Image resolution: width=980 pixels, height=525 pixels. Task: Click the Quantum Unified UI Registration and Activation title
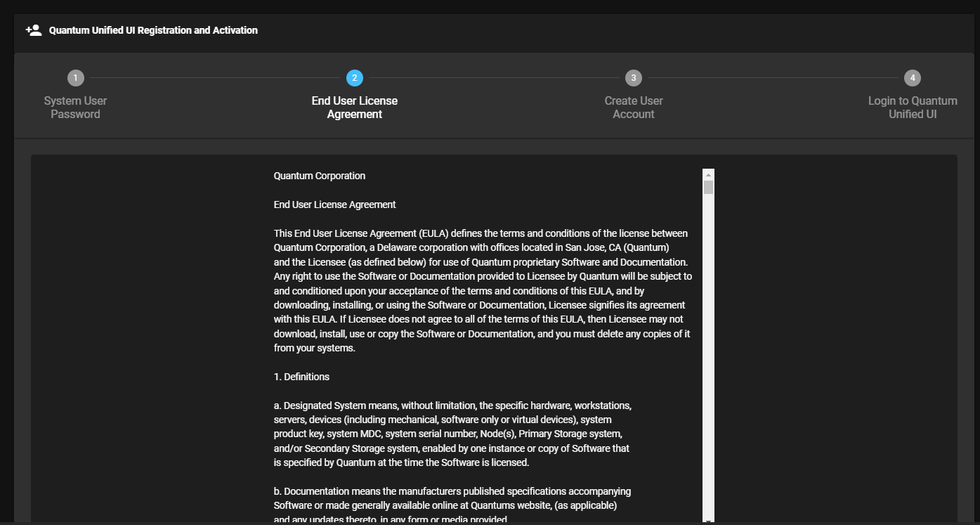pos(153,30)
